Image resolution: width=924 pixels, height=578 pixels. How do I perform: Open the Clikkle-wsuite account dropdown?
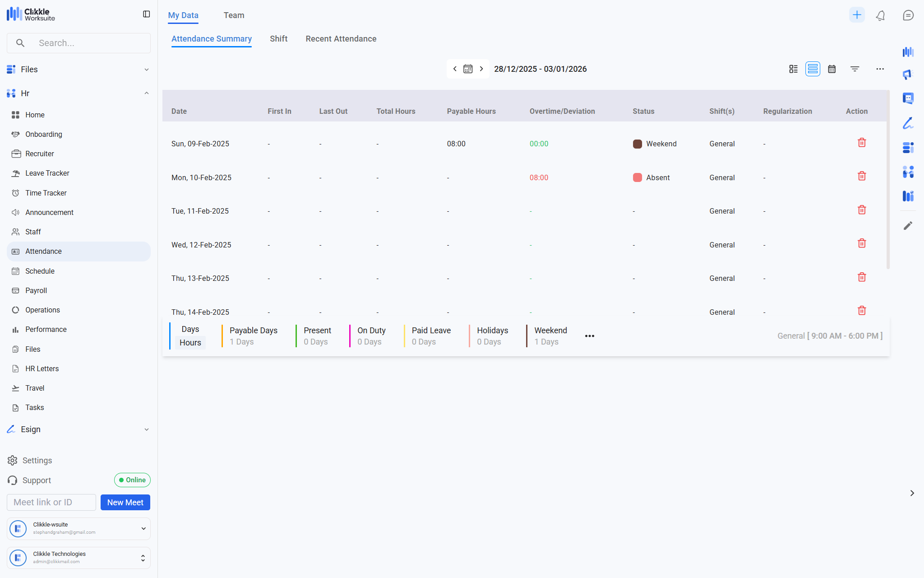[x=143, y=528]
